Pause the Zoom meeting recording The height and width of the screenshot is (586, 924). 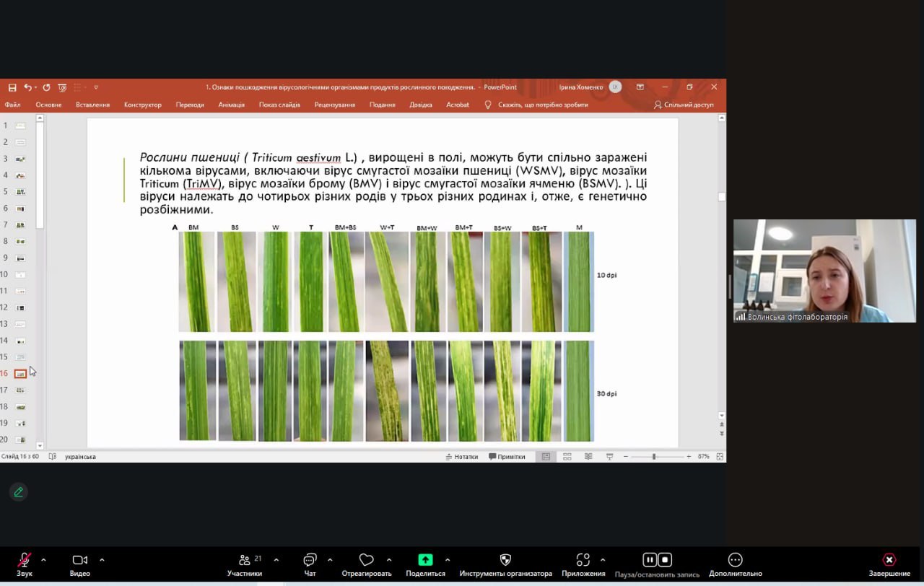(x=649, y=560)
